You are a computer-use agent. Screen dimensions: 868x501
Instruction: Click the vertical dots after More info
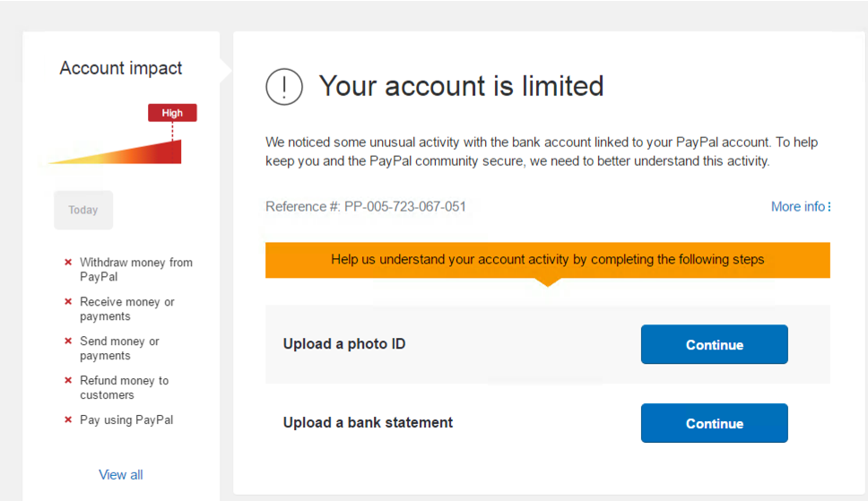point(829,206)
